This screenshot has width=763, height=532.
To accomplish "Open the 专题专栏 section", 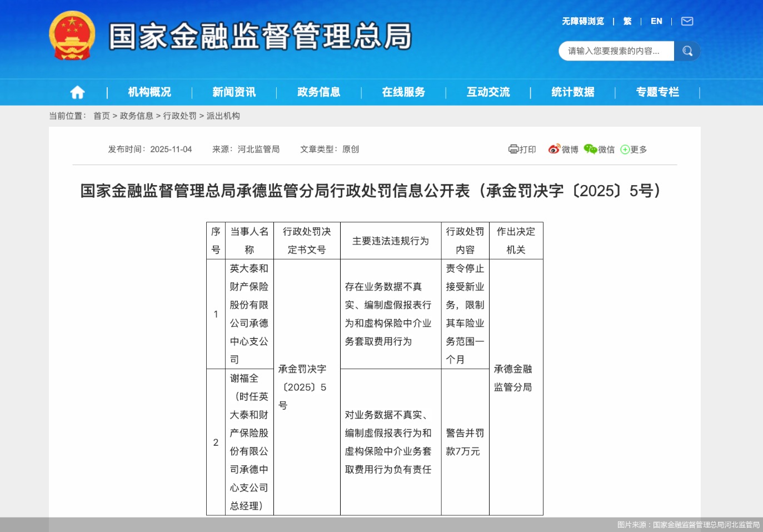I will tap(657, 92).
